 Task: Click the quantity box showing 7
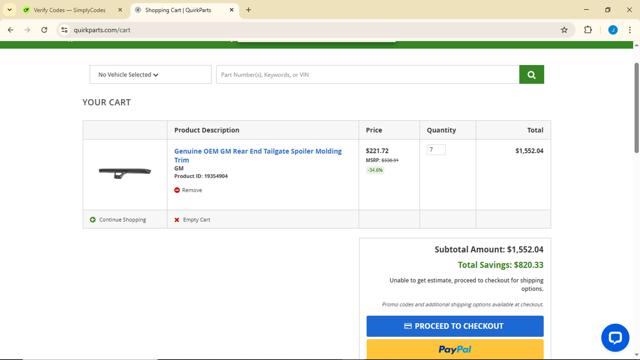(x=436, y=150)
